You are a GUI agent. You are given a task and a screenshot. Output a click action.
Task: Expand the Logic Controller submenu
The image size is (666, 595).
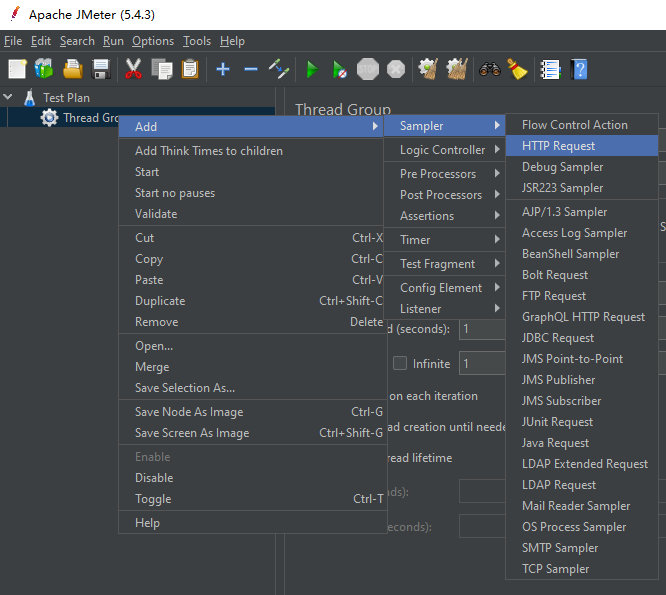pyautogui.click(x=444, y=149)
